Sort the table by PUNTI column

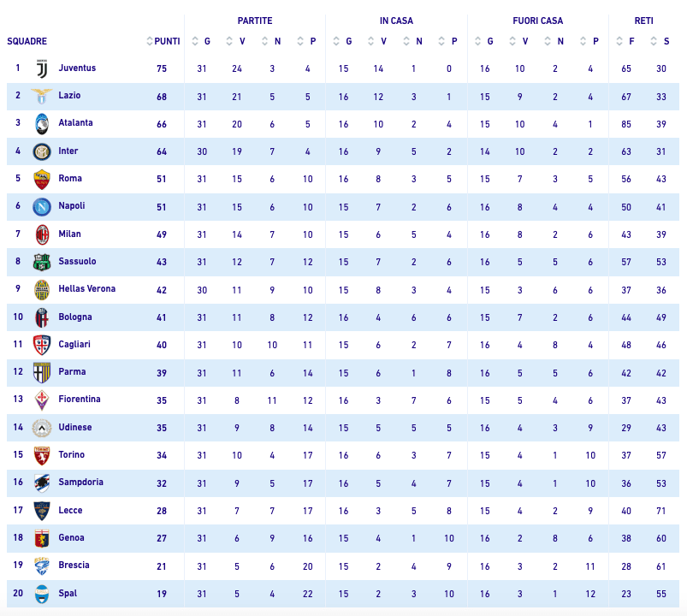click(x=166, y=41)
